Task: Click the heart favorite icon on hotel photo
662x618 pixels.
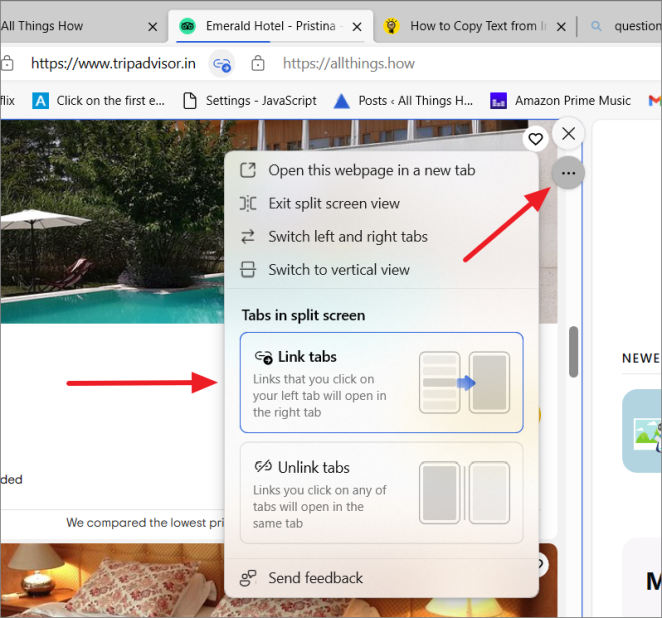Action: click(536, 139)
